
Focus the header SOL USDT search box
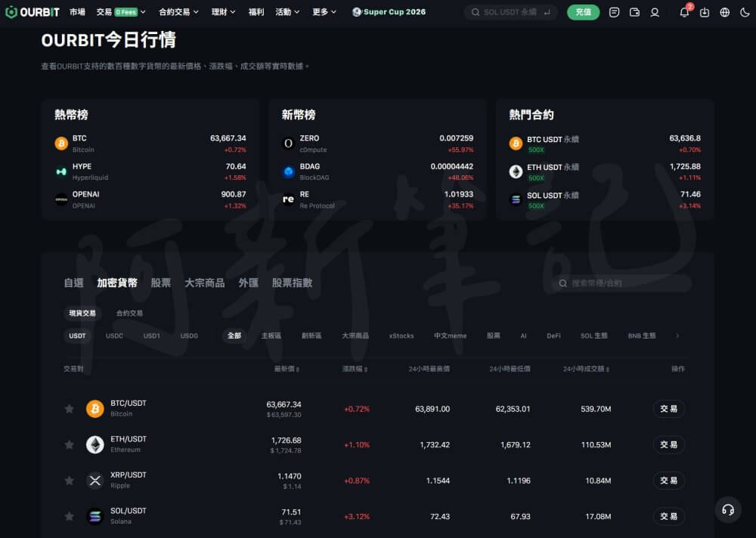(x=511, y=12)
